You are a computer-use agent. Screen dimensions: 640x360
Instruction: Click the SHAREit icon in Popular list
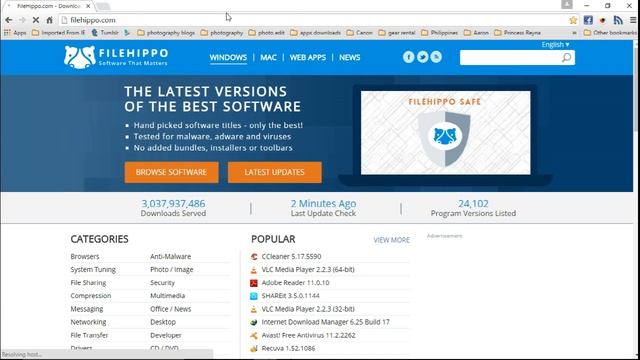[254, 296]
